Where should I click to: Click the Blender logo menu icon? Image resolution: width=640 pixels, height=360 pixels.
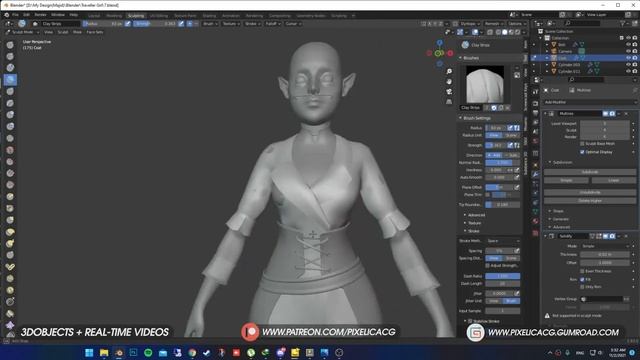click(7, 15)
